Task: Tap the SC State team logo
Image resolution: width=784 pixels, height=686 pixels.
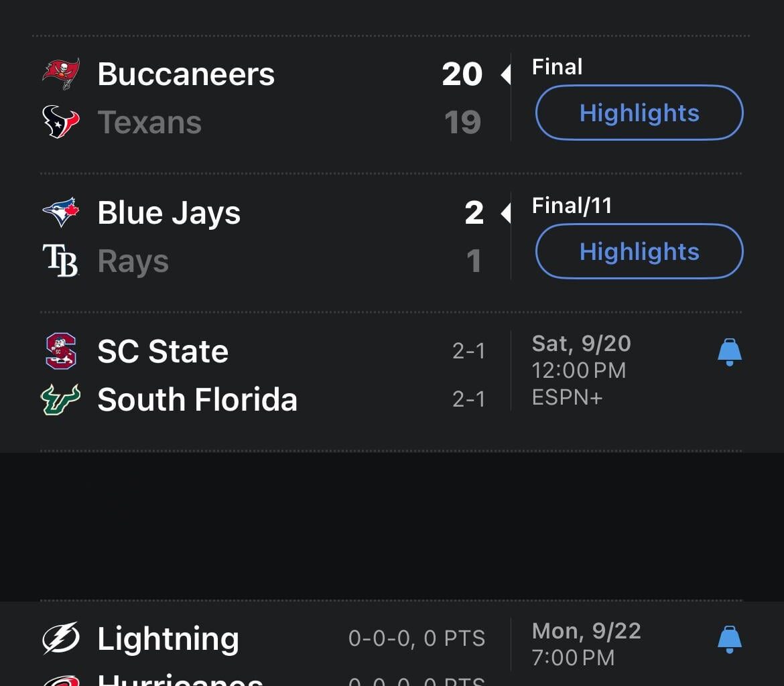Action: [x=61, y=351]
